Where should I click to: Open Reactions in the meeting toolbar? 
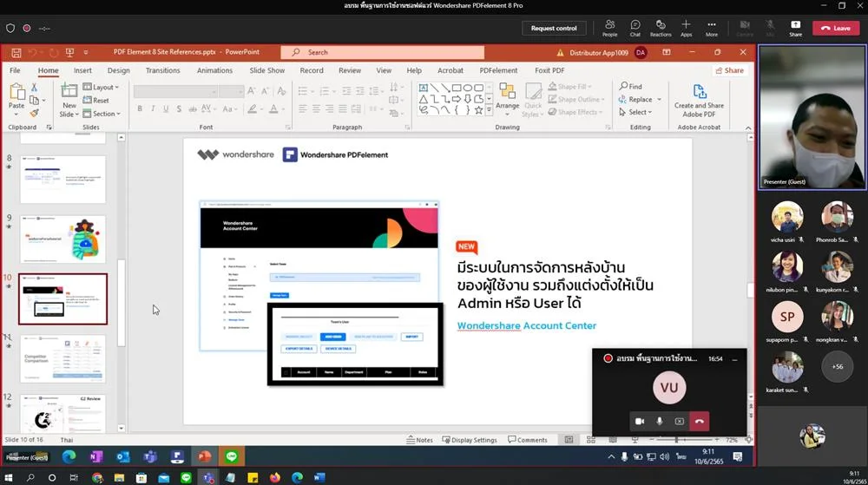[x=661, y=29]
